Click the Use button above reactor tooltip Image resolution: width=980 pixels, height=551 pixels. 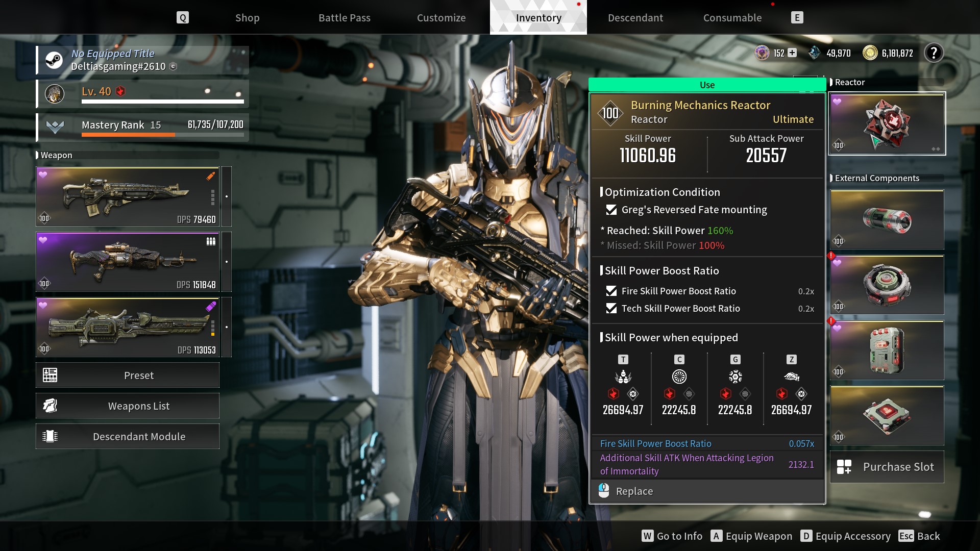pyautogui.click(x=707, y=85)
